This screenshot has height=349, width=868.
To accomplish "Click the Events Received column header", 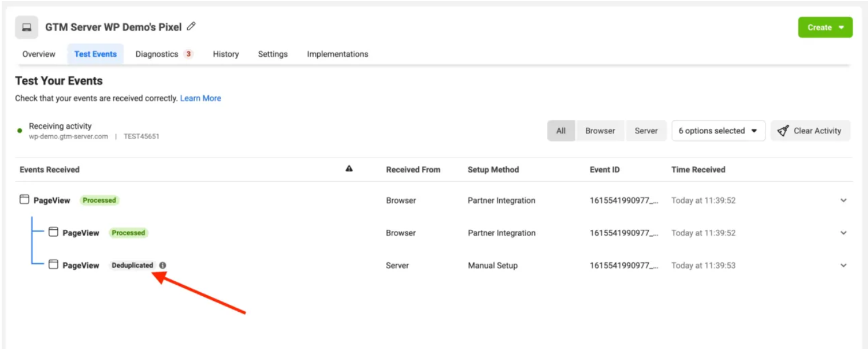I will (49, 170).
